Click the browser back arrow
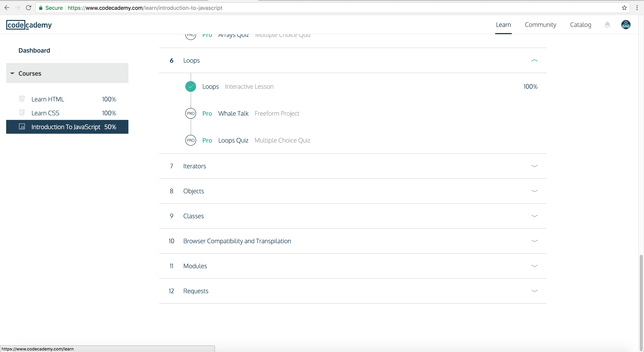This screenshot has width=644, height=352. point(7,8)
